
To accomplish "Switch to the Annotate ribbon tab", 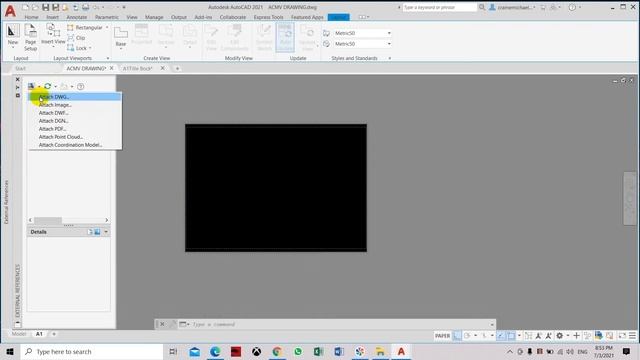I will (x=77, y=17).
